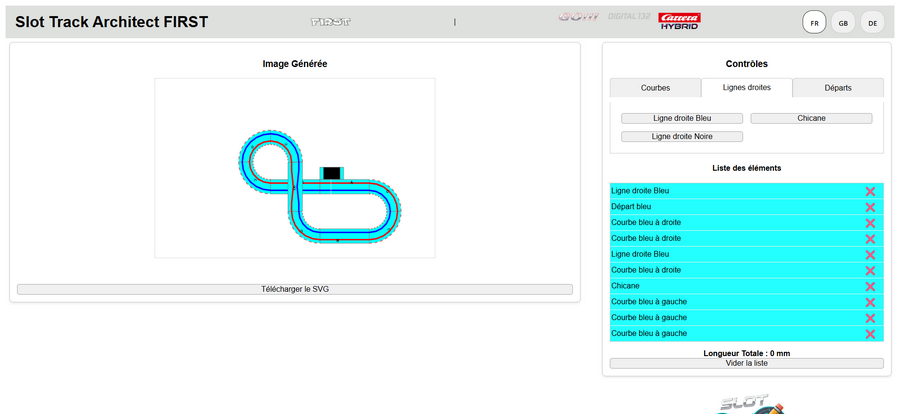Image resolution: width=900 pixels, height=414 pixels.
Task: Open the Courbes tab
Action: click(x=655, y=88)
